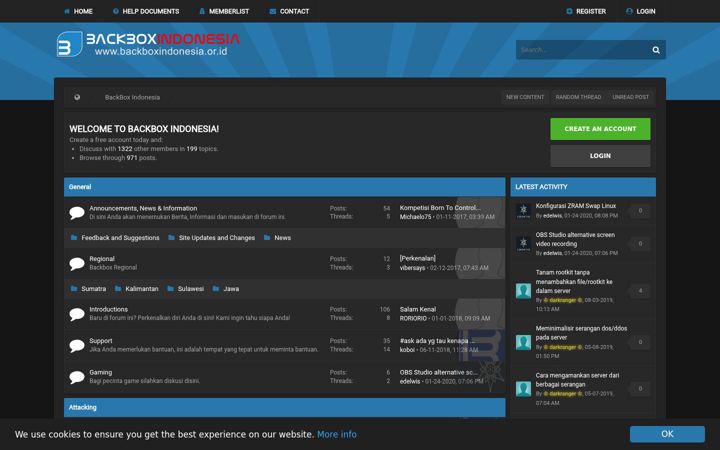Image resolution: width=720 pixels, height=450 pixels.
Task: Open the General category header
Action: pyautogui.click(x=80, y=187)
